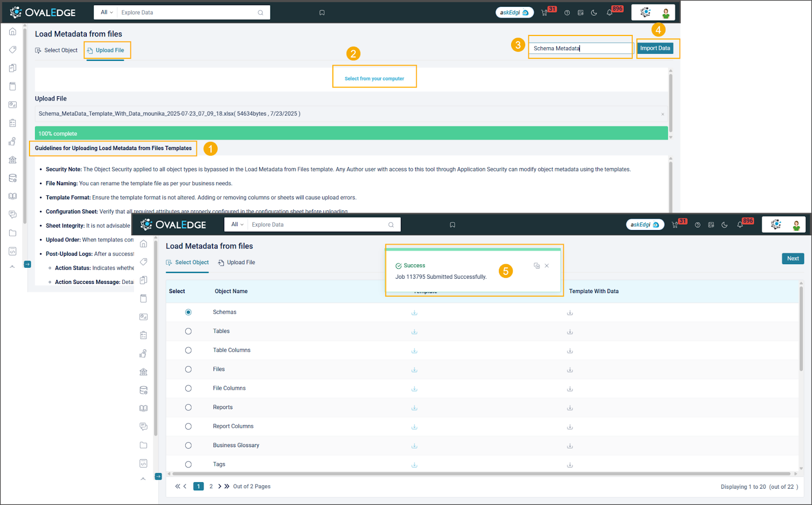This screenshot has height=505, width=812.
Task: Open the All search dropdown in back window
Action: pos(107,12)
